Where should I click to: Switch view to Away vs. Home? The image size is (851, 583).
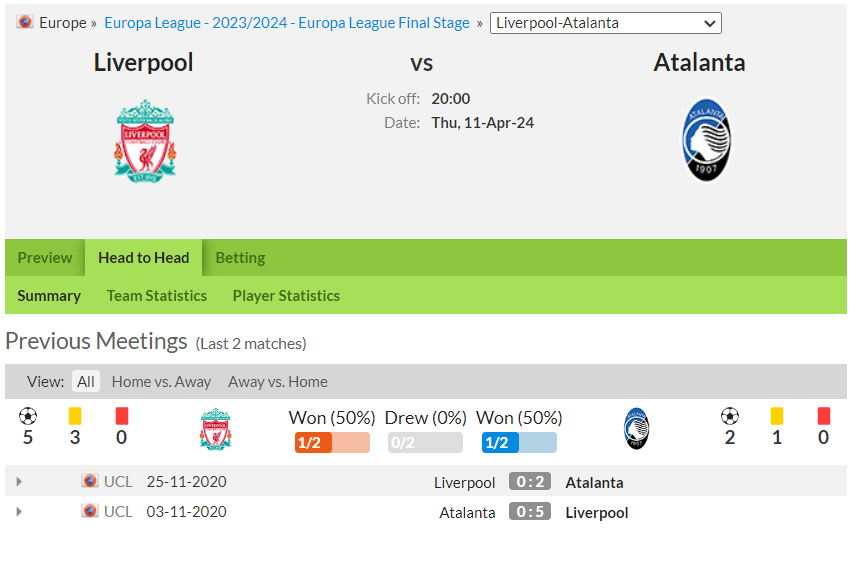coord(277,382)
